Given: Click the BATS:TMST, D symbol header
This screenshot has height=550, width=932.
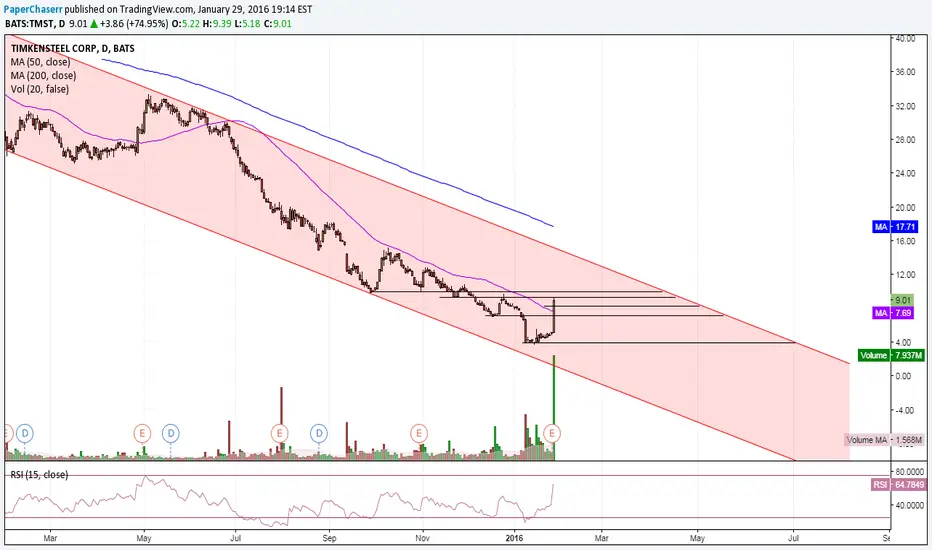Looking at the screenshot, I should tap(34, 24).
